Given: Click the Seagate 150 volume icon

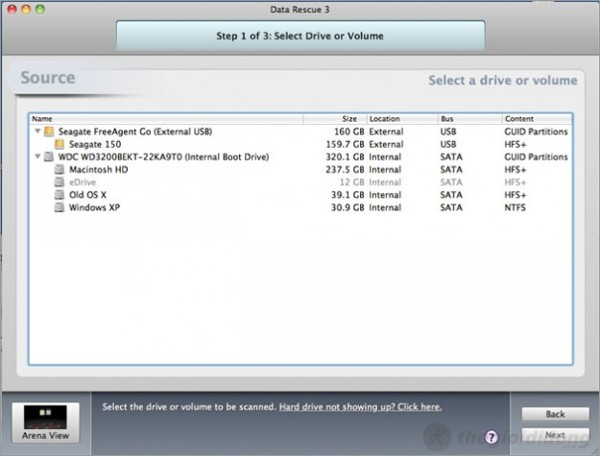Looking at the screenshot, I should click(x=60, y=144).
